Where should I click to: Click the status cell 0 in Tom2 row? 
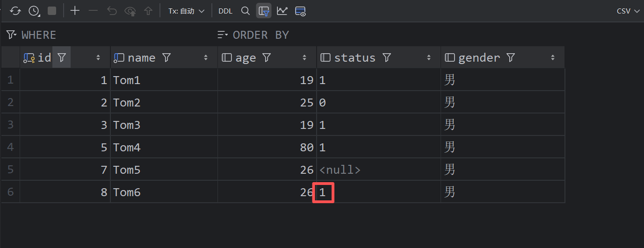click(x=379, y=102)
